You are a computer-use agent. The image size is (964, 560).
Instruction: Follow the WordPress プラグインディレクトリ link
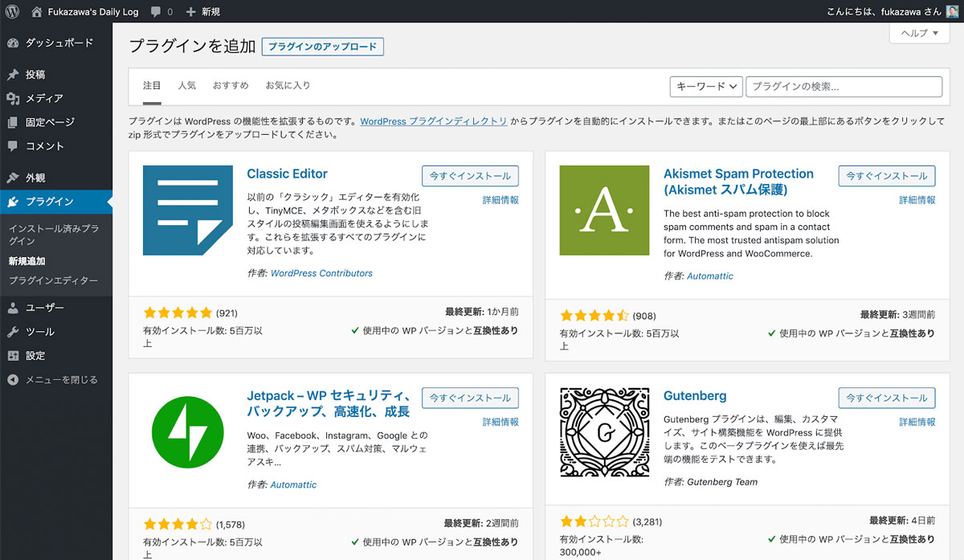(x=433, y=122)
